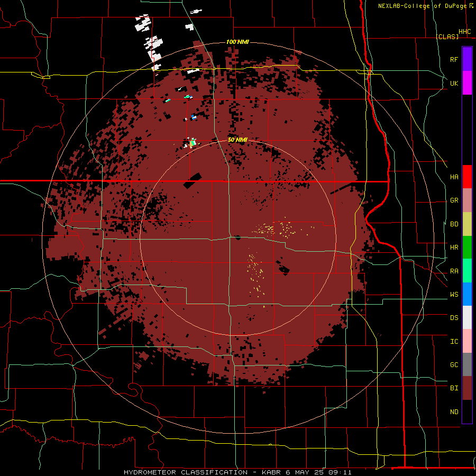Viewport: 476px width, 476px height.
Task: Click the "DS" legend label
Action: tap(454, 317)
